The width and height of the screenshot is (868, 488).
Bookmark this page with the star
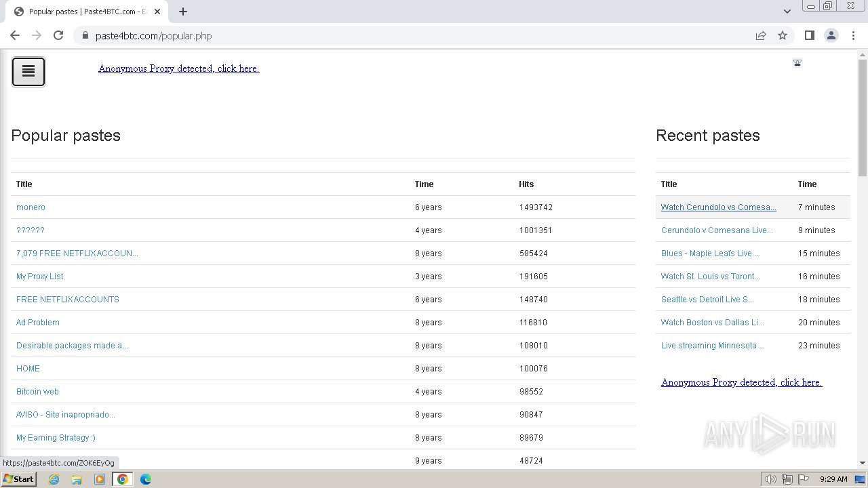pos(783,35)
